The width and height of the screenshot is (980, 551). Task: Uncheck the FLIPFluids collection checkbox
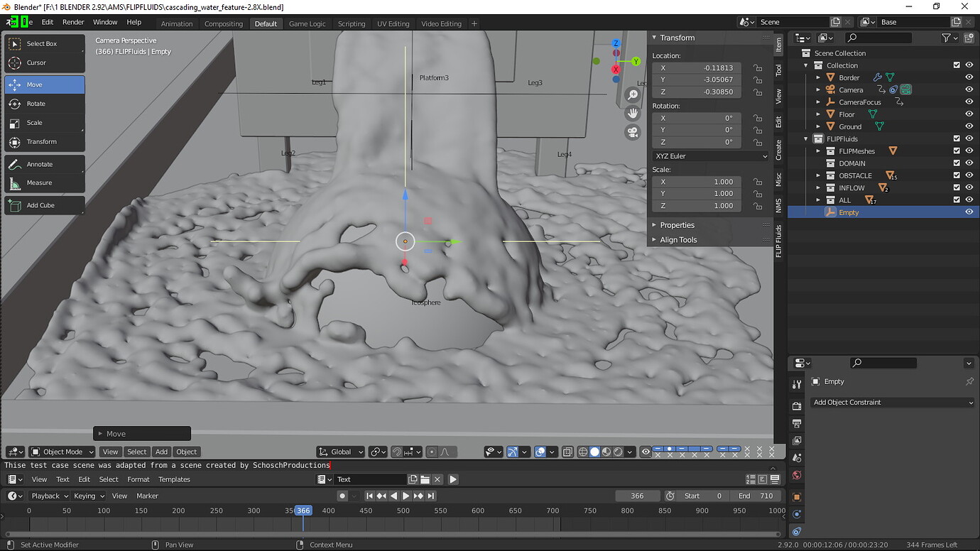coord(957,138)
